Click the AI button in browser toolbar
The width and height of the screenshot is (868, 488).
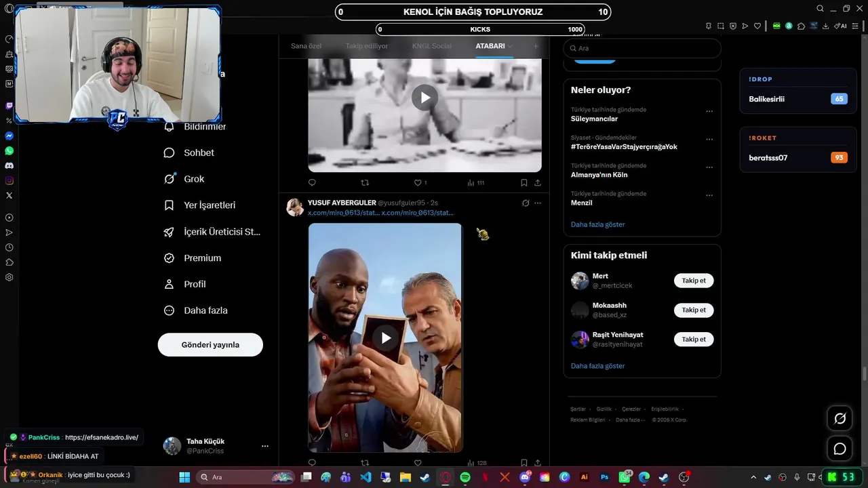point(842,26)
